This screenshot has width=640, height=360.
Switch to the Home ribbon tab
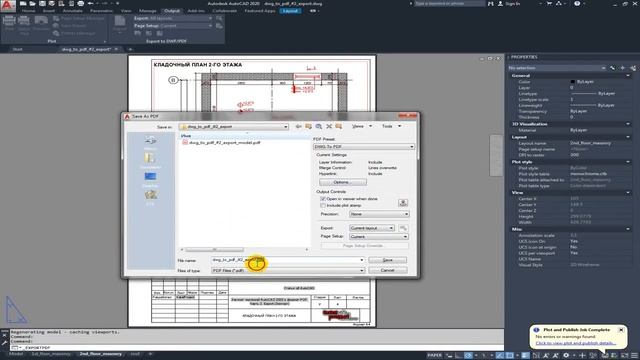pyautogui.click(x=28, y=11)
